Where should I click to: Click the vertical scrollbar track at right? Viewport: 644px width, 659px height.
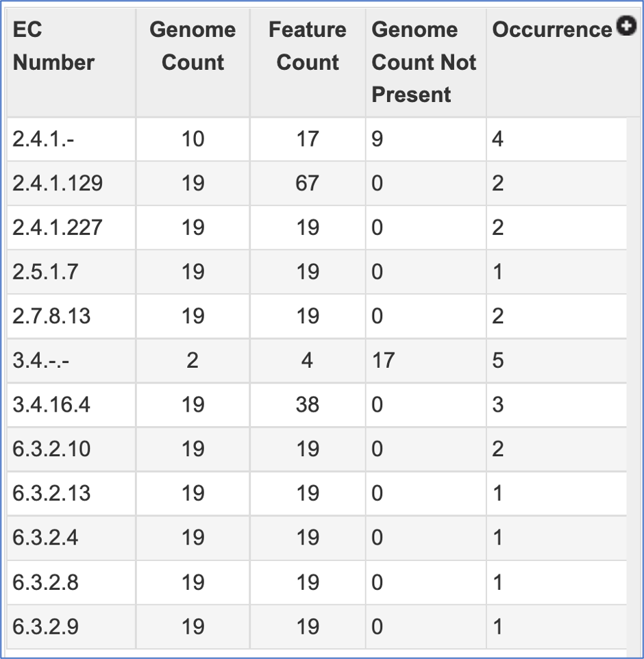(x=634, y=384)
